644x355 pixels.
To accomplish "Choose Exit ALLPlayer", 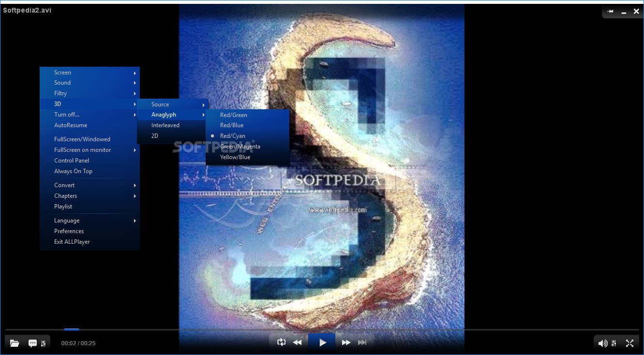I will tap(90, 242).
